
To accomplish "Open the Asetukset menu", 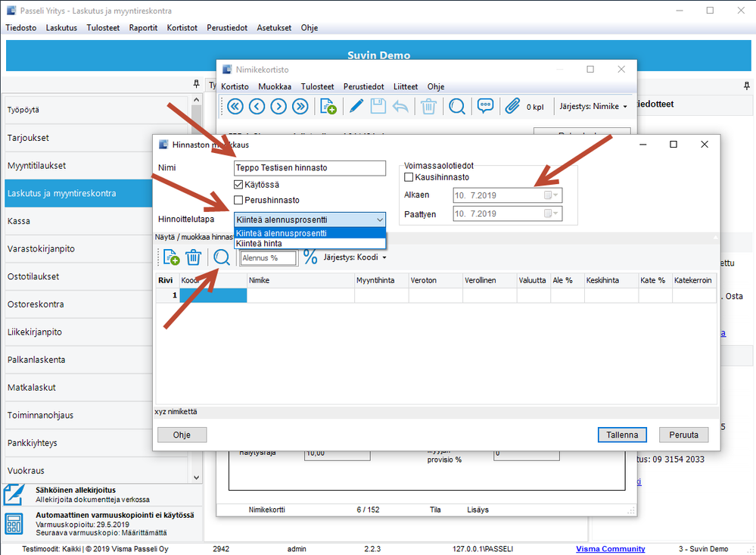I will pos(274,28).
